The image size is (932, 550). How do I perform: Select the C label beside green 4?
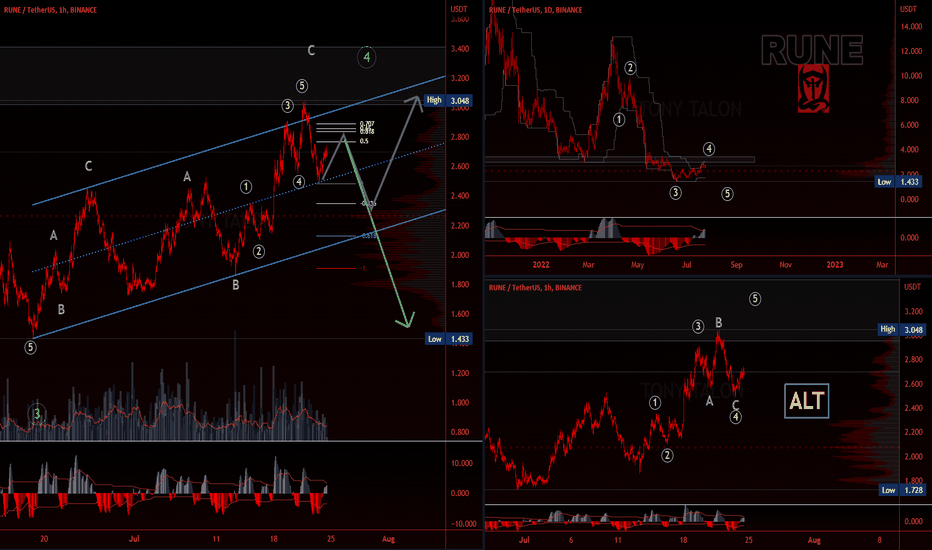pyautogui.click(x=311, y=51)
